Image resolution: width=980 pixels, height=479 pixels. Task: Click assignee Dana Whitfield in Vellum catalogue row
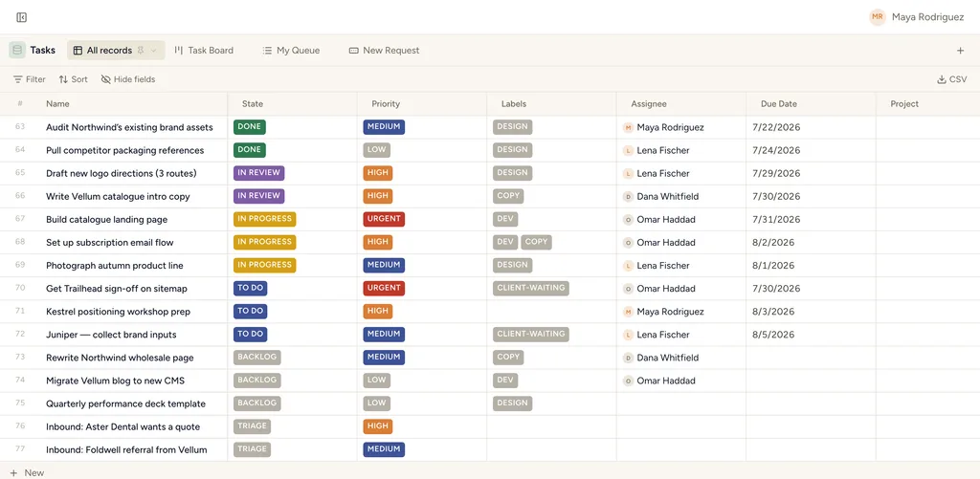pos(661,197)
